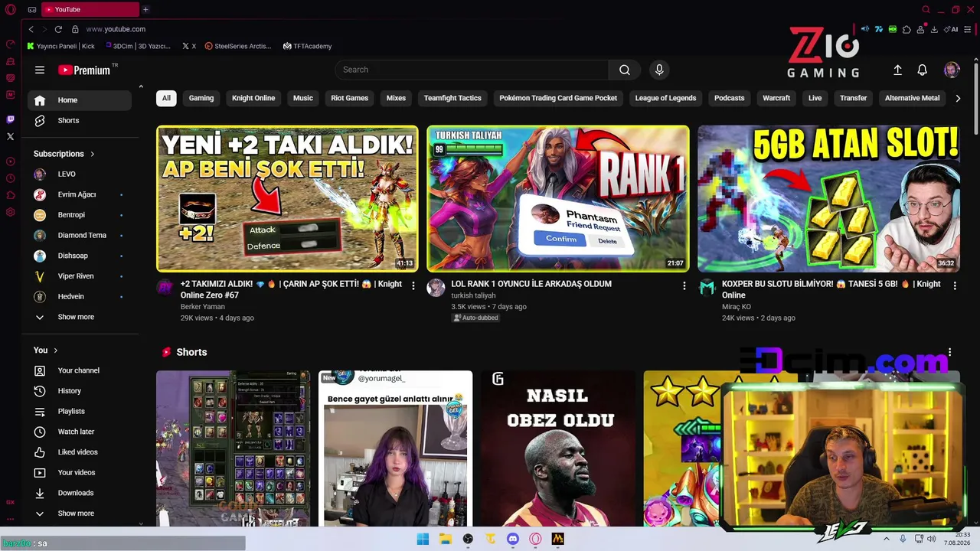Click the www.youtube.com address bar
This screenshot has width=980, height=551.
pyautogui.click(x=116, y=29)
